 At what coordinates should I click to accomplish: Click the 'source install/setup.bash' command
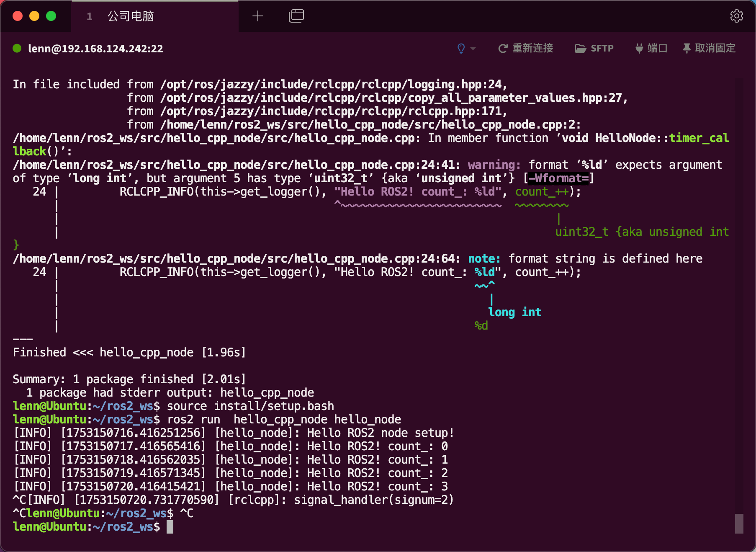point(250,406)
